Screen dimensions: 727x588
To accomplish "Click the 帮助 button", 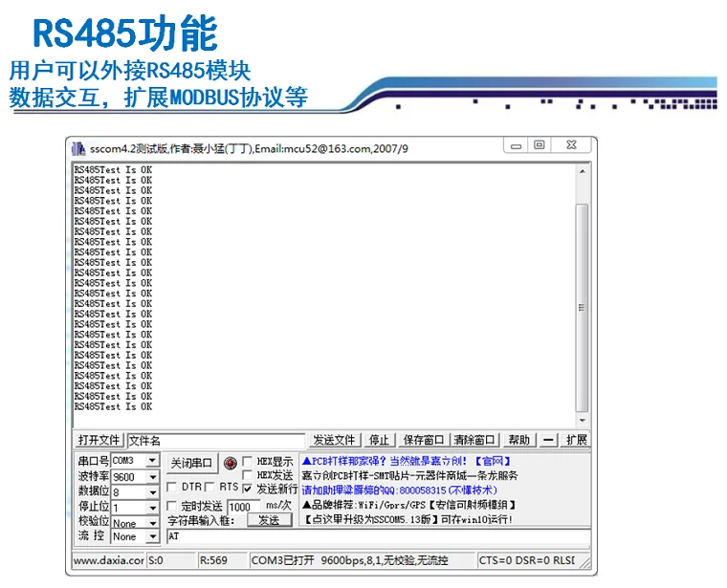I will tap(519, 440).
